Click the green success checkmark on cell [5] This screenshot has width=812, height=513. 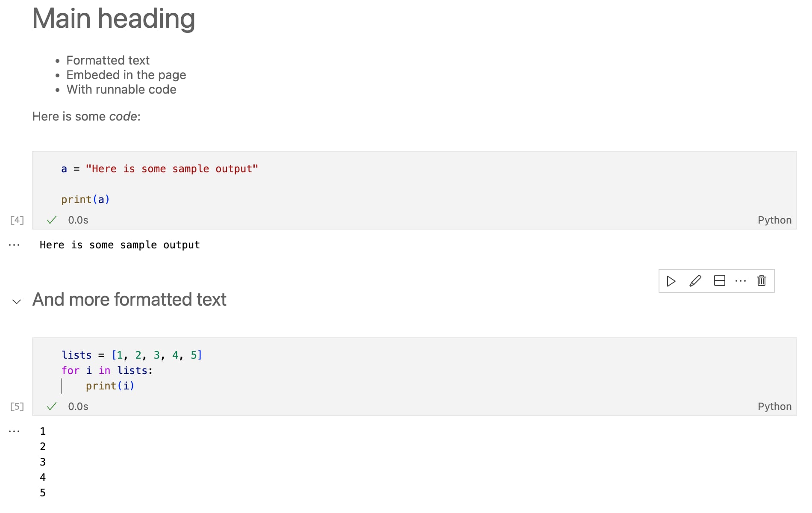tap(51, 406)
